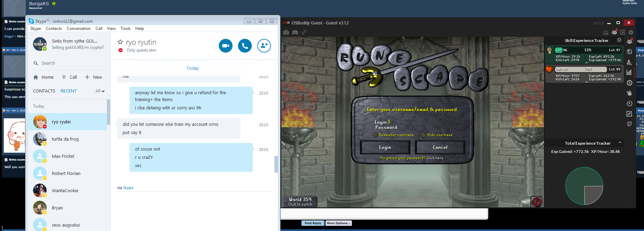Open player lookup icon in OSBuddy sidebar
The width and height of the screenshot is (644, 231).
[x=629, y=62]
